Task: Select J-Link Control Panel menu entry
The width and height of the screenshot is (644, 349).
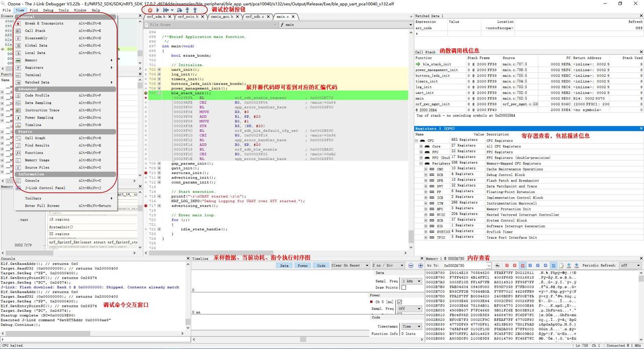Action: (66, 188)
